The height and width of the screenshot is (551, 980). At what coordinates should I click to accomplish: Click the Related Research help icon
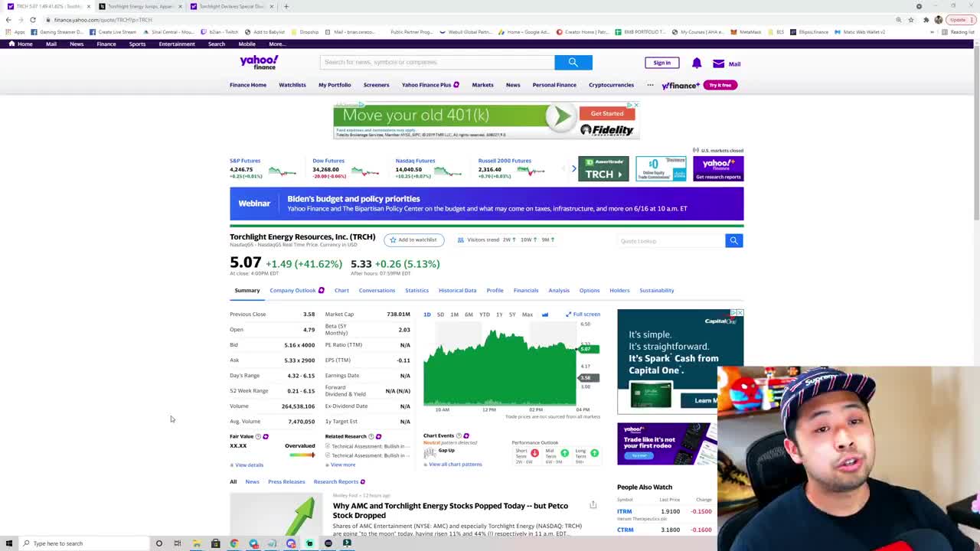371,436
